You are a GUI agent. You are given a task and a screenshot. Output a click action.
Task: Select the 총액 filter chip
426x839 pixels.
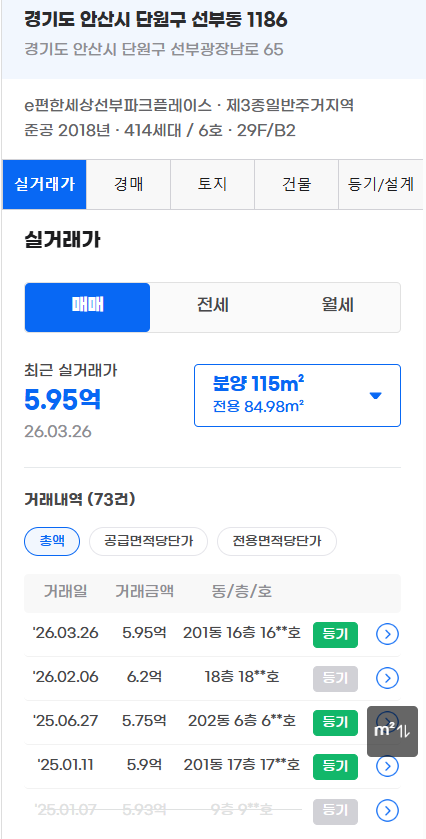[52, 541]
